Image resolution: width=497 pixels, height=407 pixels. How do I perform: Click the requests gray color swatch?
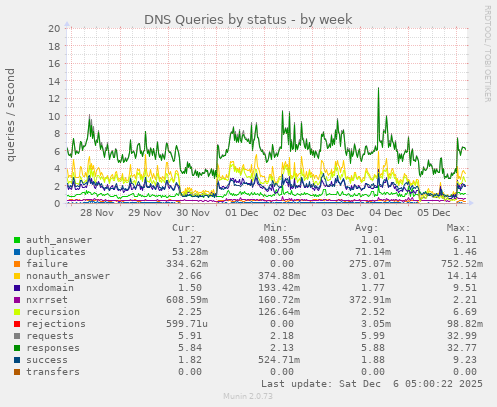point(17,336)
